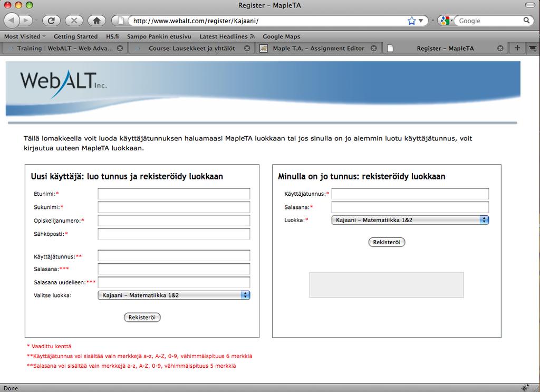Viewport: 540px width, 392px height.
Task: Open the Google Maps bookmark
Action: (x=282, y=36)
